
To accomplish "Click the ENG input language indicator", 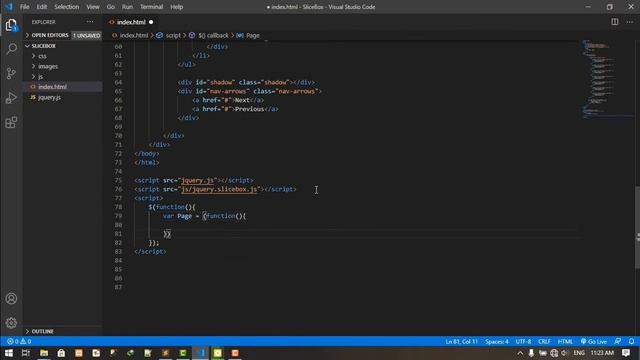I will point(579,353).
